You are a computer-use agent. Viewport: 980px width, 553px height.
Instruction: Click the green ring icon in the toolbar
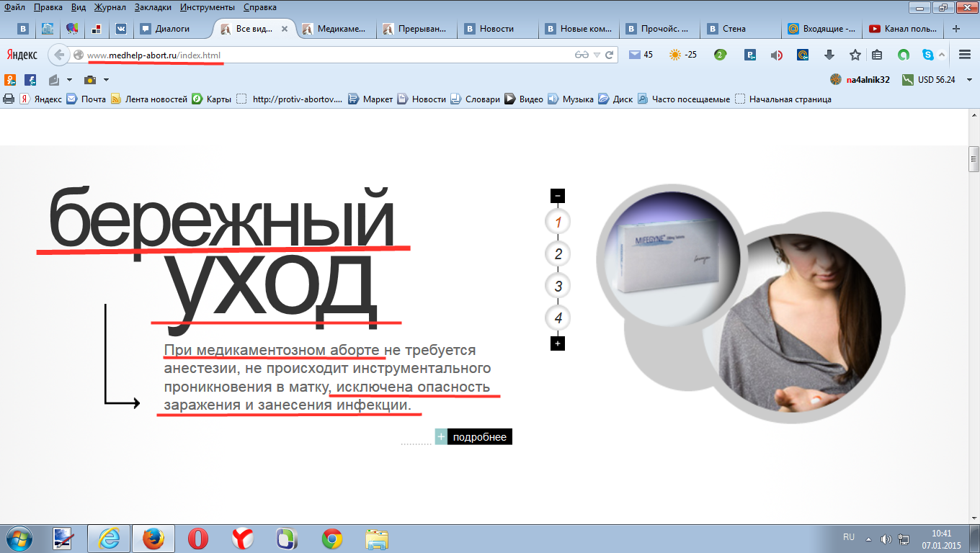[904, 55]
